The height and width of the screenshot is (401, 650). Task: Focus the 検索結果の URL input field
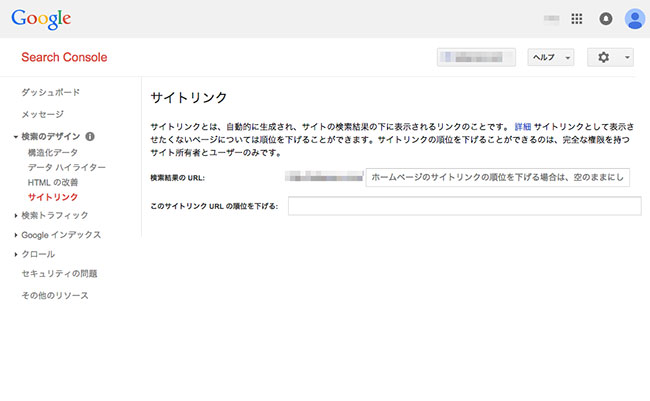(x=497, y=177)
